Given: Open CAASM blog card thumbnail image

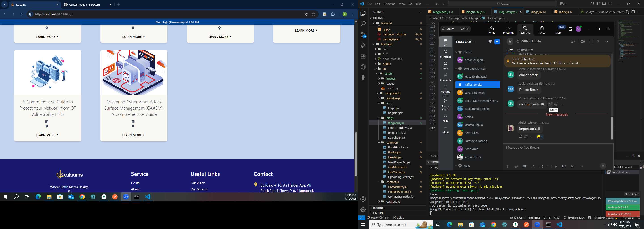Looking at the screenshot, I should pos(134,72).
